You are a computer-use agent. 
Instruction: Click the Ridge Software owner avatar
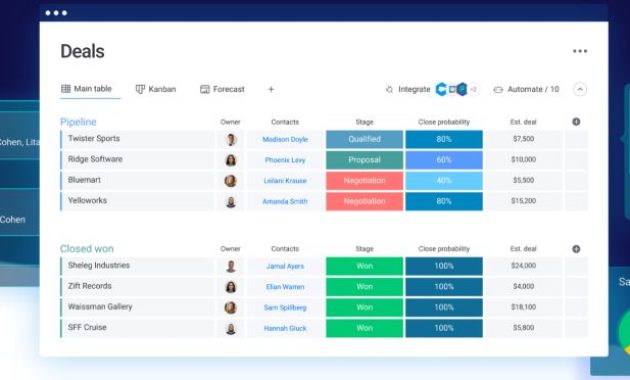pyautogui.click(x=231, y=160)
